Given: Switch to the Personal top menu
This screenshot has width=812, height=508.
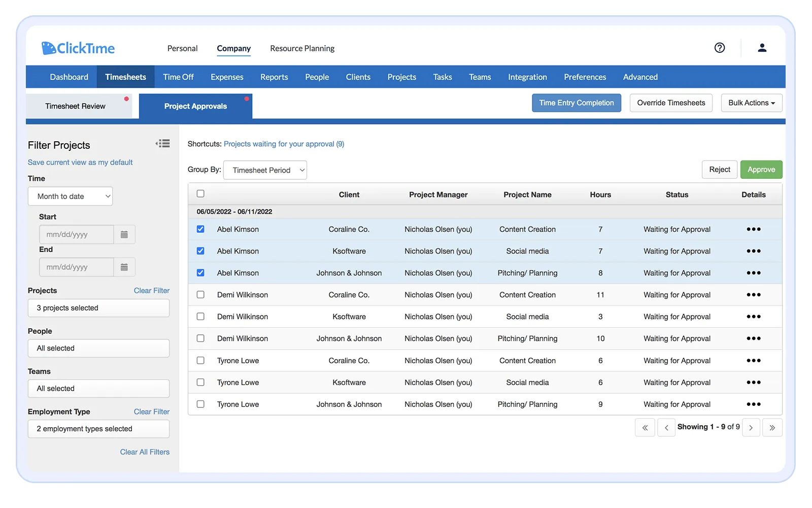Looking at the screenshot, I should [182, 48].
